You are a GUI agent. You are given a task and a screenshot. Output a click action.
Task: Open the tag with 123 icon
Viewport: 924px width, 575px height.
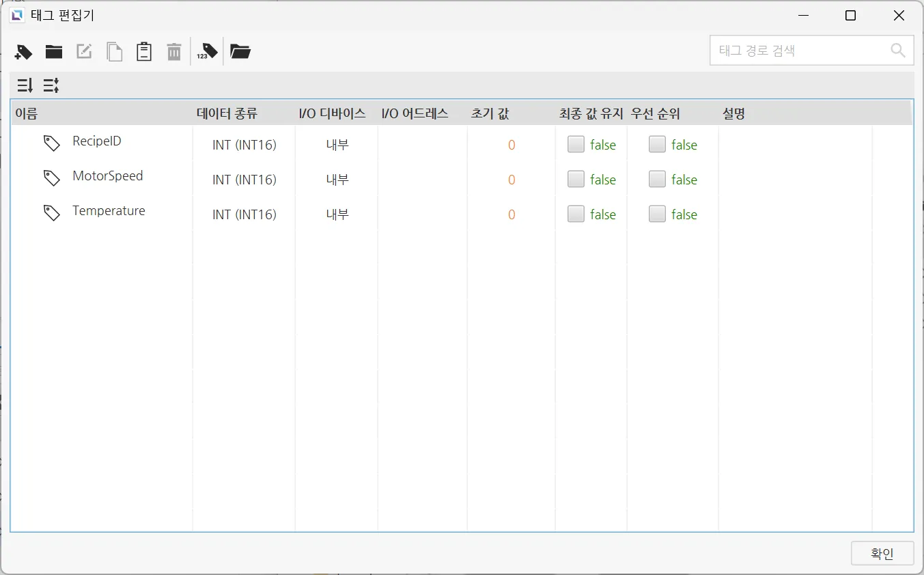pyautogui.click(x=208, y=52)
